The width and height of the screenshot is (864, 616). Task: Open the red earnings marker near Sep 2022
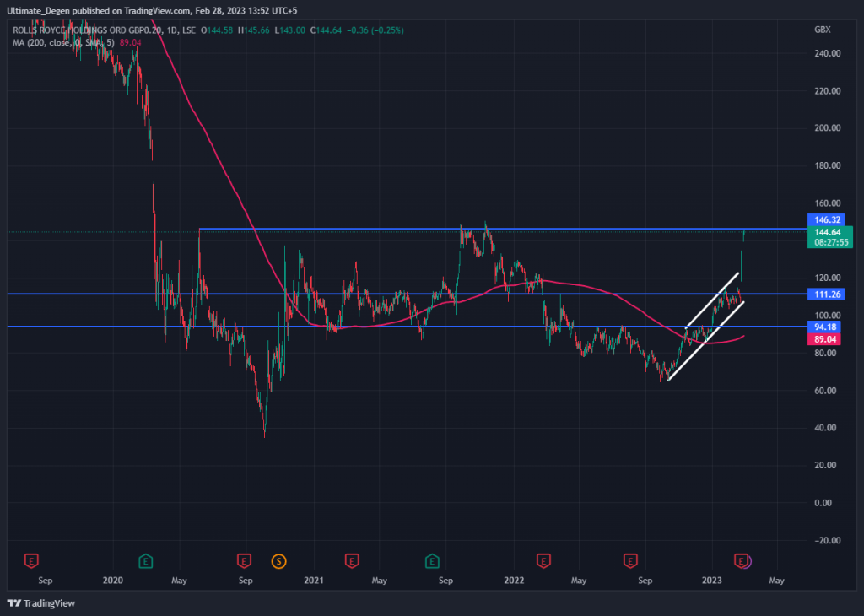630,561
